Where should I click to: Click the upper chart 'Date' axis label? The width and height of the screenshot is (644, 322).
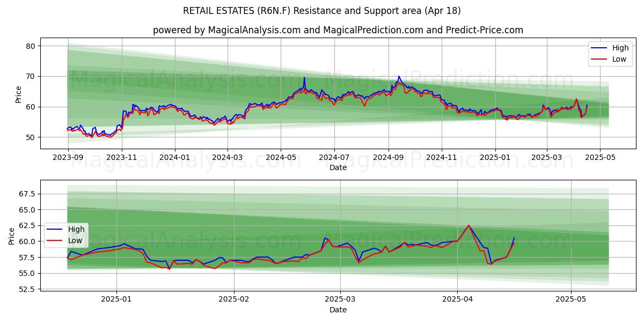click(x=338, y=168)
